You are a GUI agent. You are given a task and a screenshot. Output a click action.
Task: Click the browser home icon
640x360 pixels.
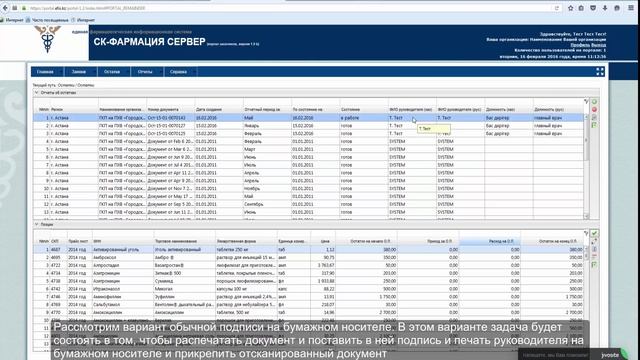pos(617,8)
